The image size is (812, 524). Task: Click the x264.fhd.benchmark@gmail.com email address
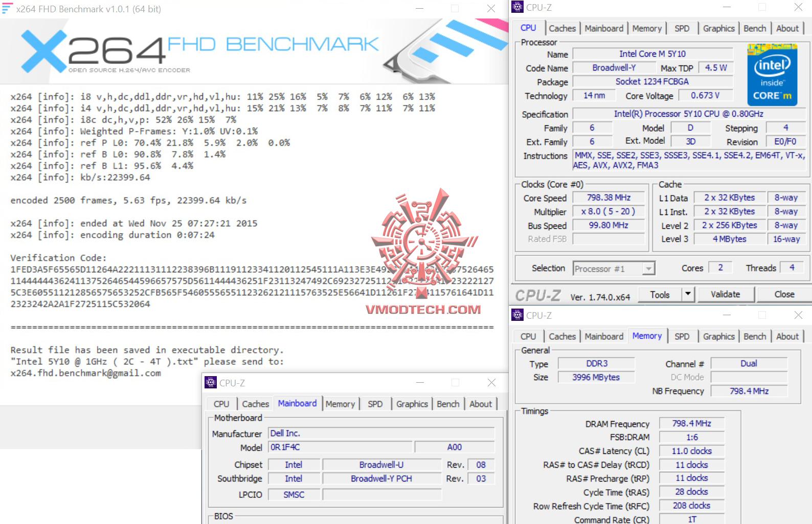tap(85, 373)
